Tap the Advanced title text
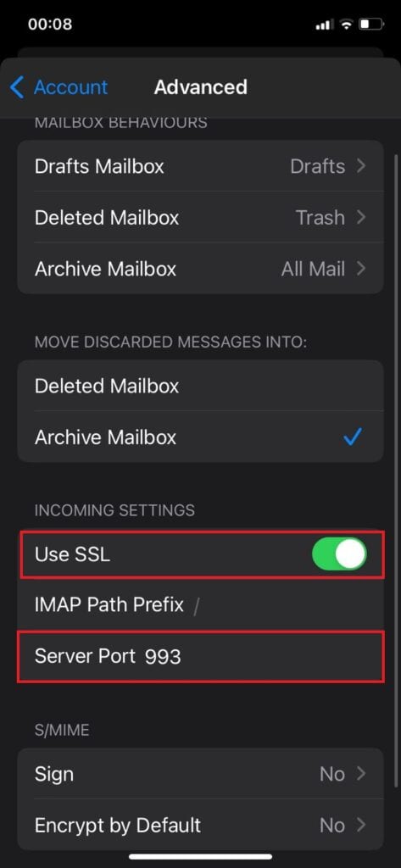This screenshot has height=868, width=401. [200, 87]
